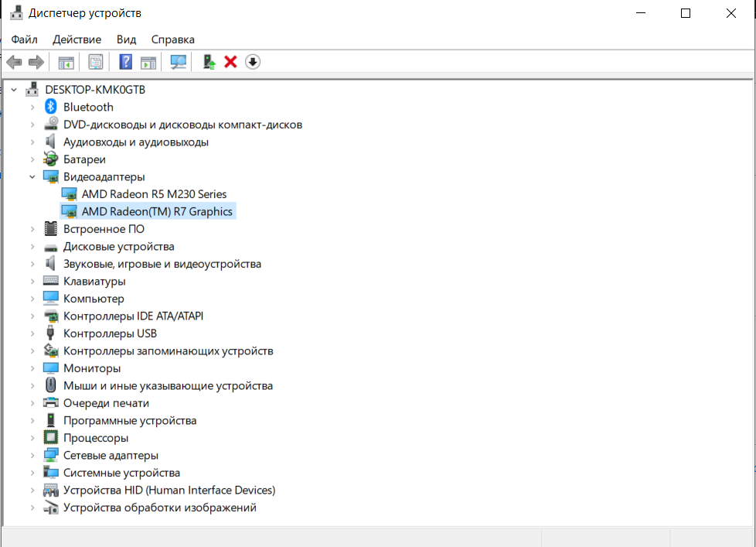Open Help with the question mark icon
756x547 pixels.
tap(125, 62)
